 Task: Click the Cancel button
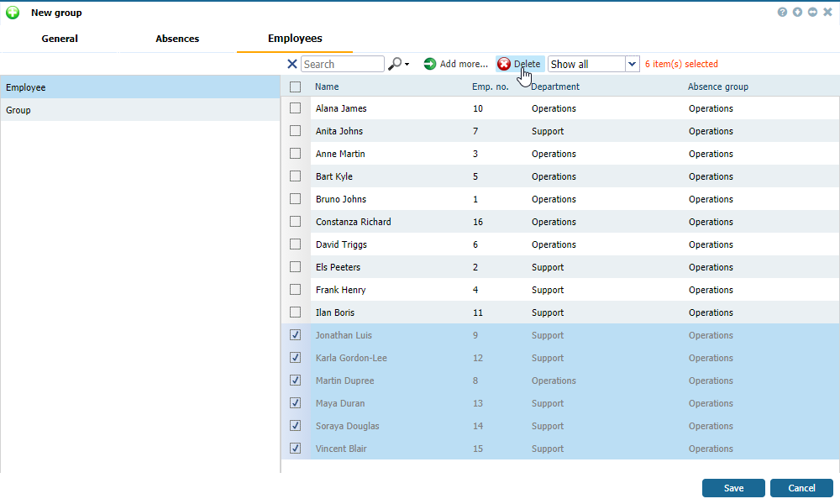801,488
